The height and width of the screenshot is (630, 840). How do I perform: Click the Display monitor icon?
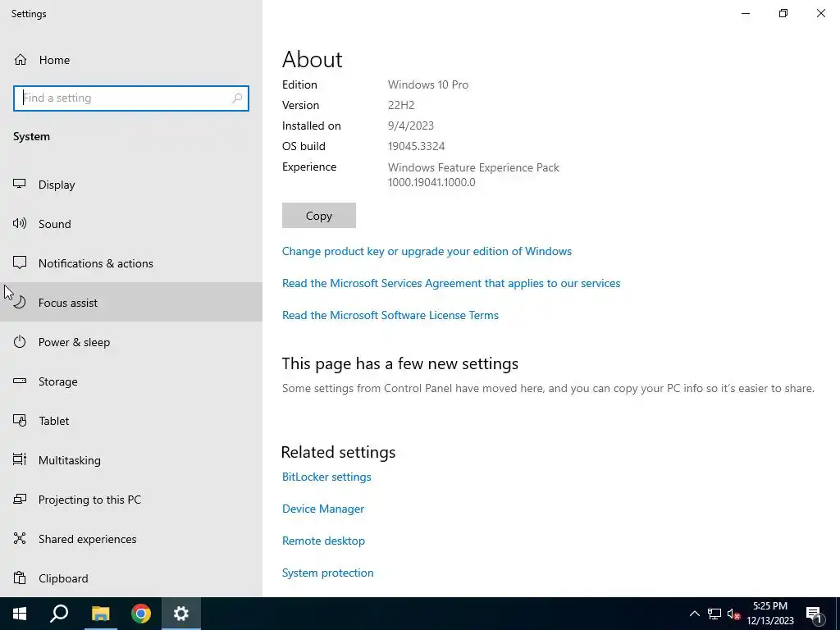[20, 184]
